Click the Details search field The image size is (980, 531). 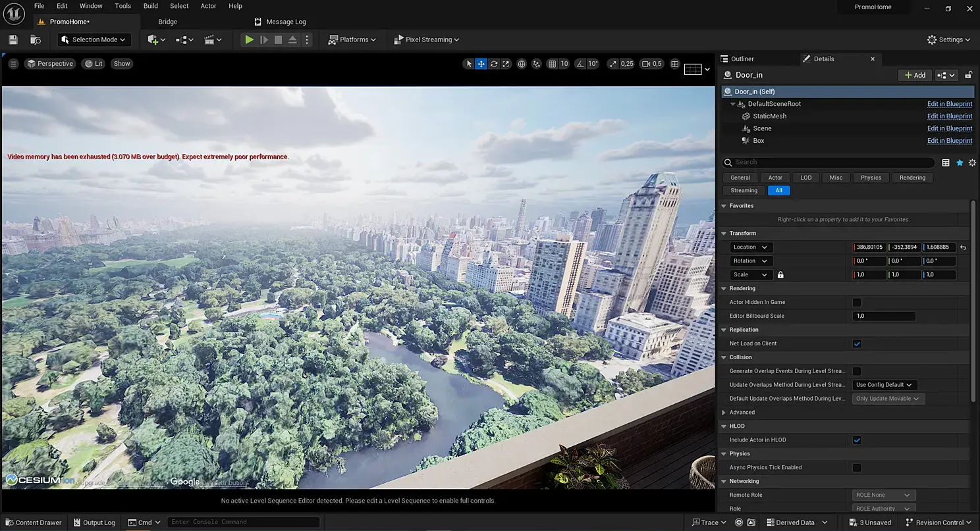point(829,163)
